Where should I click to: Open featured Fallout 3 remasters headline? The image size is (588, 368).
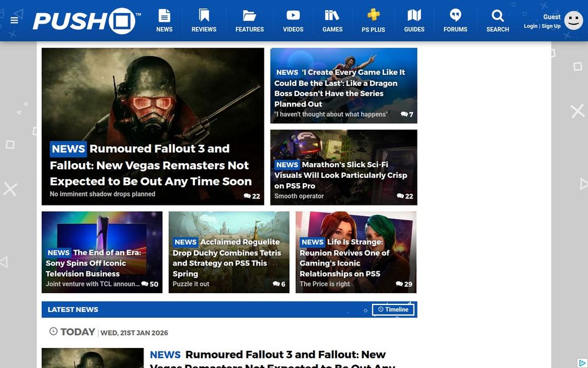point(151,165)
